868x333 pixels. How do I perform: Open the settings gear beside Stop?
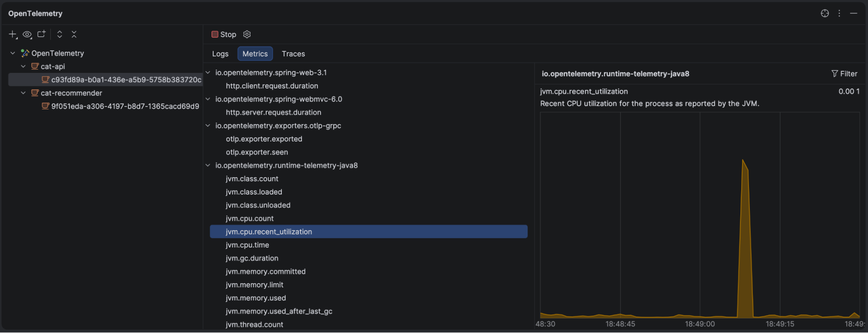point(247,34)
